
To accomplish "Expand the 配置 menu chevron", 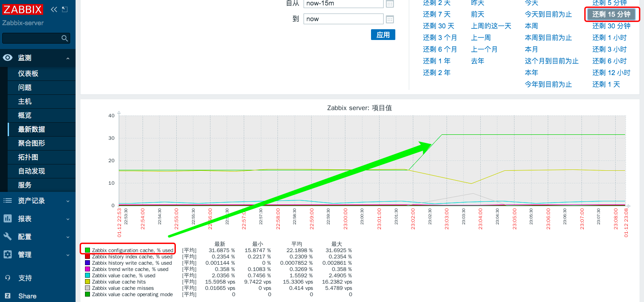I will tap(68, 237).
